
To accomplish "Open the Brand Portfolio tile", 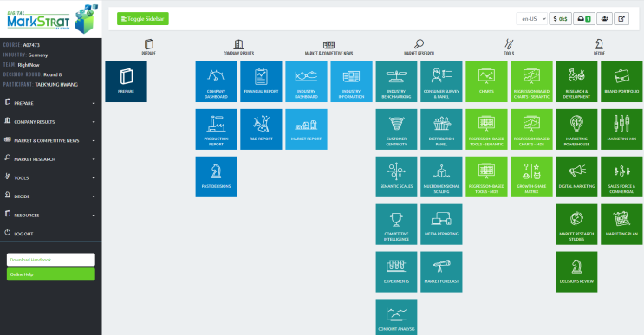I will pyautogui.click(x=621, y=81).
